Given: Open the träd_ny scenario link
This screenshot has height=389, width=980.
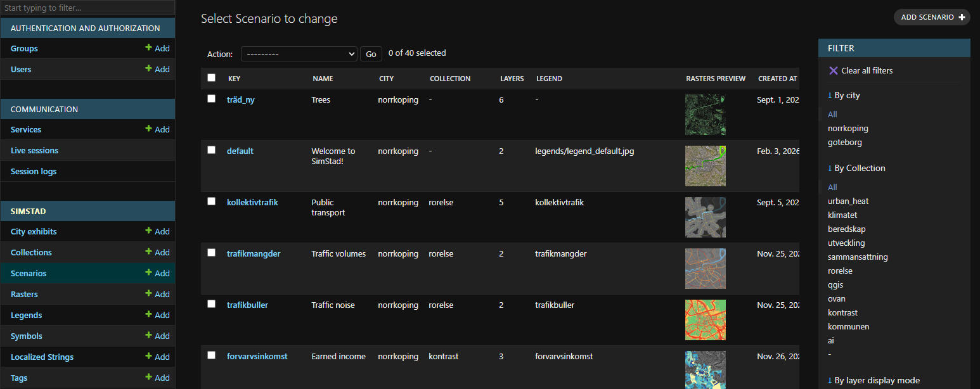Looking at the screenshot, I should point(241,99).
